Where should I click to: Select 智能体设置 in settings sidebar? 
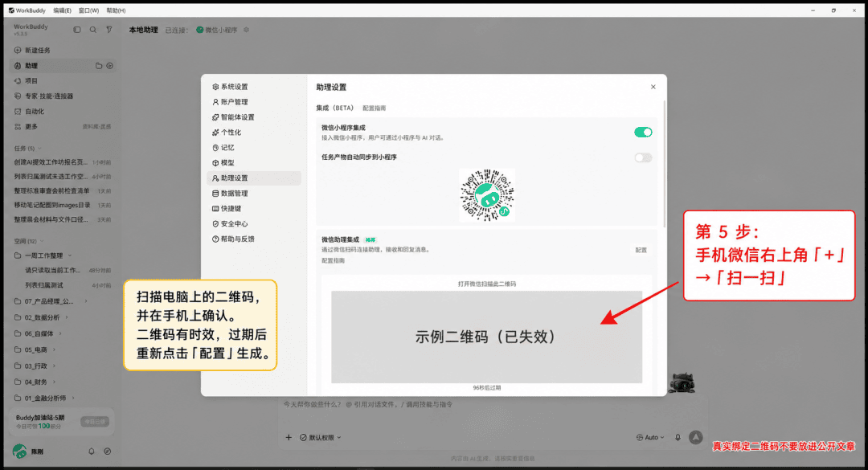tap(254, 117)
